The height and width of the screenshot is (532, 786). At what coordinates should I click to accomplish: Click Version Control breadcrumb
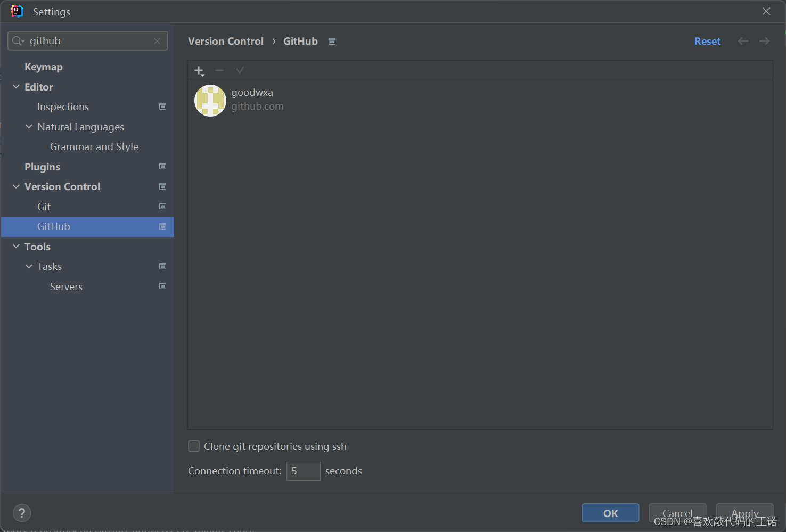pyautogui.click(x=226, y=41)
